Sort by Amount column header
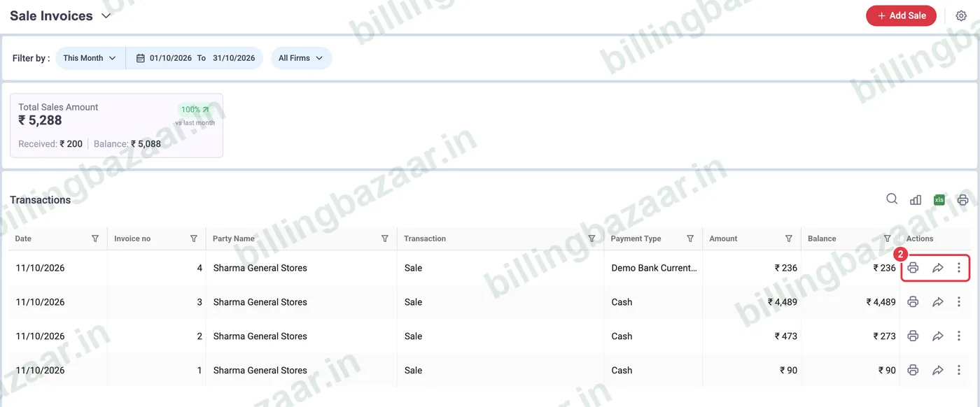The height and width of the screenshot is (407, 980). pos(723,238)
